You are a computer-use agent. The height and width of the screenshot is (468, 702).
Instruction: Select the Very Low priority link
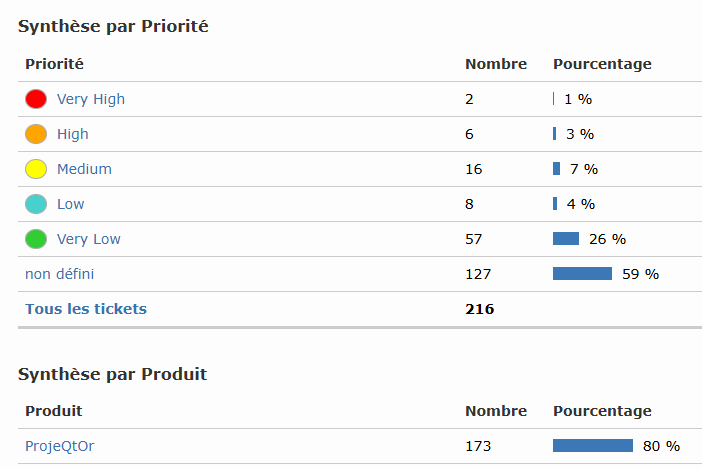coord(89,239)
